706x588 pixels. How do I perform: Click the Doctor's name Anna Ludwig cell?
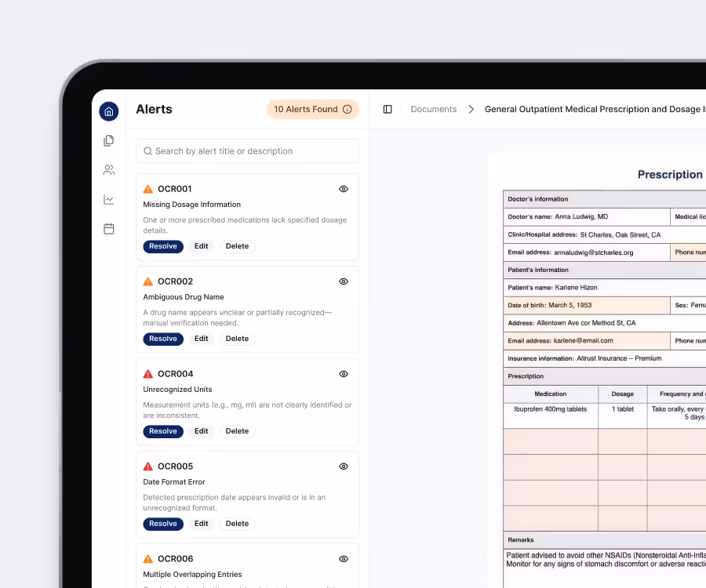tap(586, 217)
